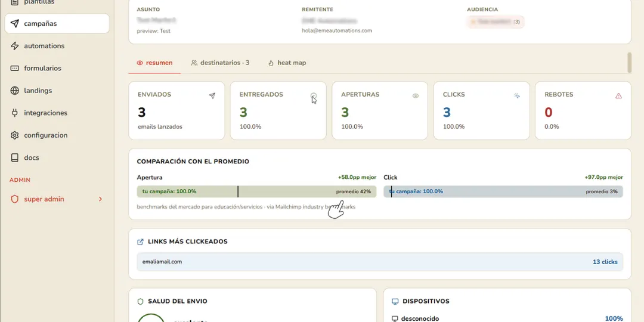Expand the super admin chevron
The width and height of the screenshot is (644, 322).
pyautogui.click(x=101, y=199)
